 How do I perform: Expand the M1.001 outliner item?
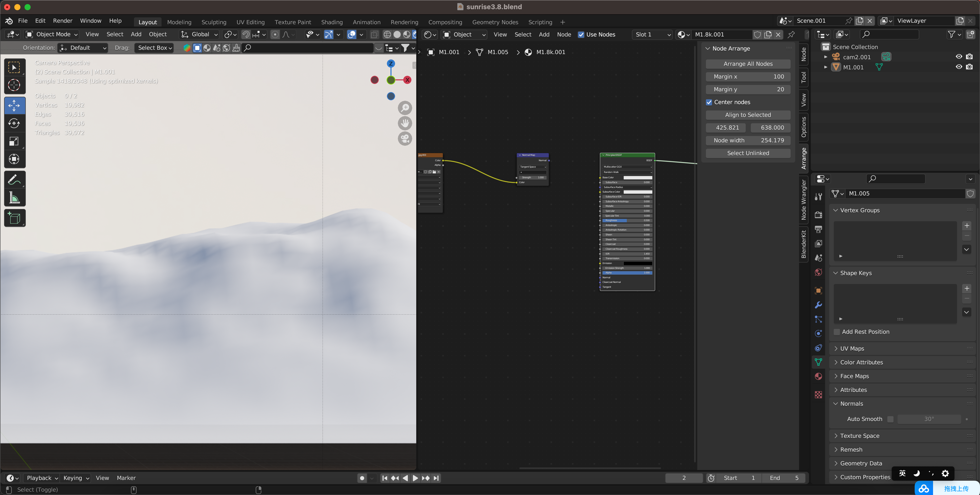tap(826, 67)
